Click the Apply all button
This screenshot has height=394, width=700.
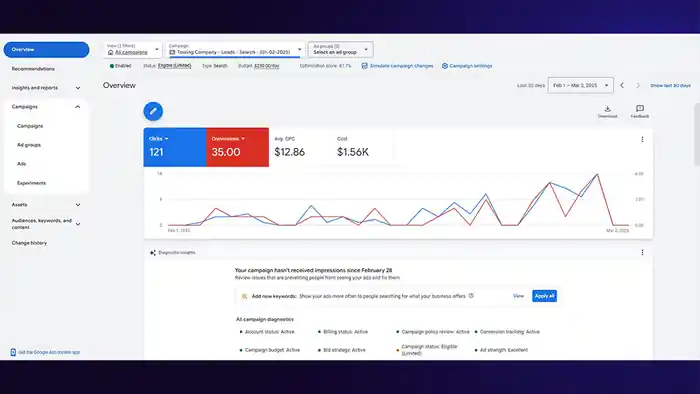(x=544, y=296)
